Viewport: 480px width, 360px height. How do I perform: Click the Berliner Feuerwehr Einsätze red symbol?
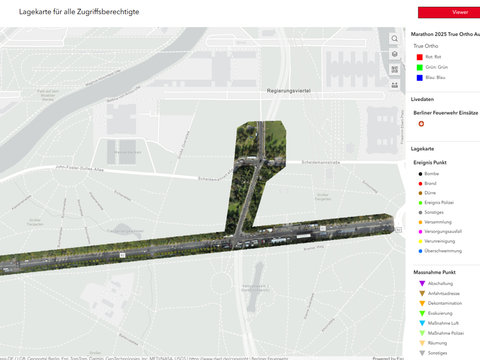(x=421, y=124)
